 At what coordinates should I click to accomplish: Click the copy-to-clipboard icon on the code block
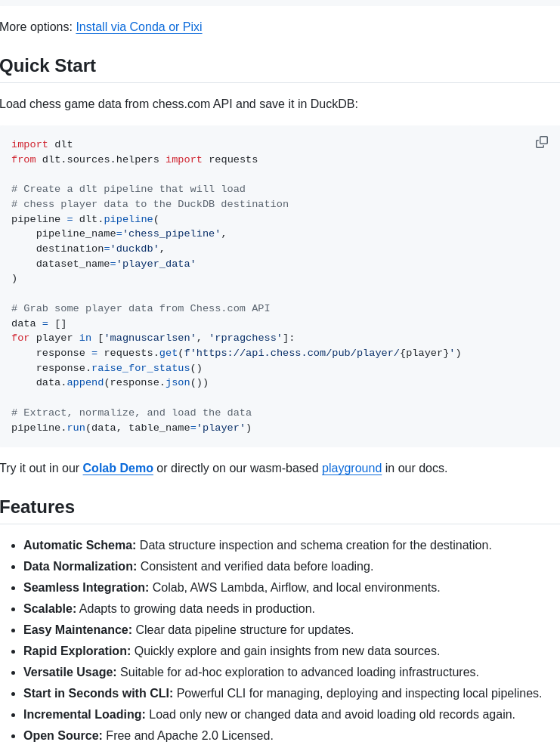[x=542, y=142]
